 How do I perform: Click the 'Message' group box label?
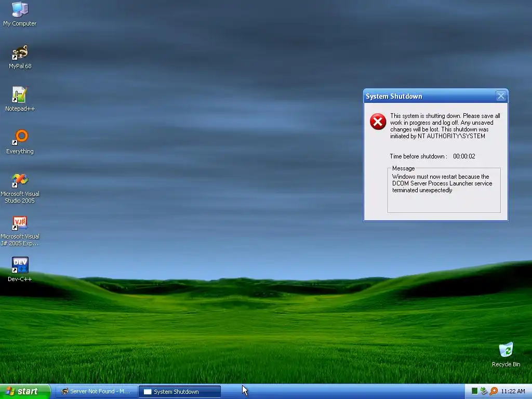coord(403,168)
